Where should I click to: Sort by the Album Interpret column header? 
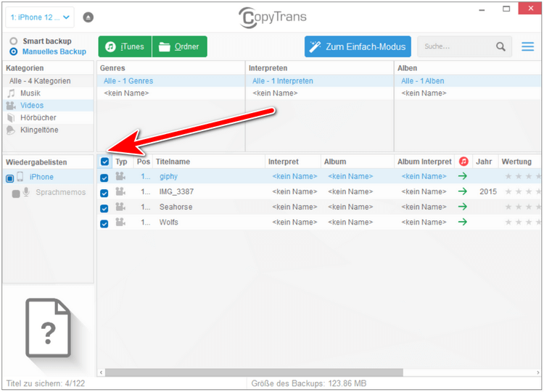point(424,162)
